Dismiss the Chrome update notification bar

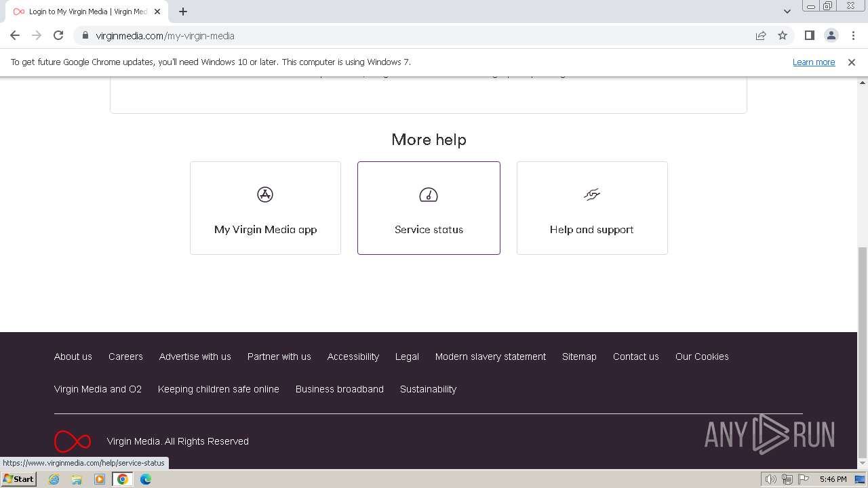(x=852, y=62)
